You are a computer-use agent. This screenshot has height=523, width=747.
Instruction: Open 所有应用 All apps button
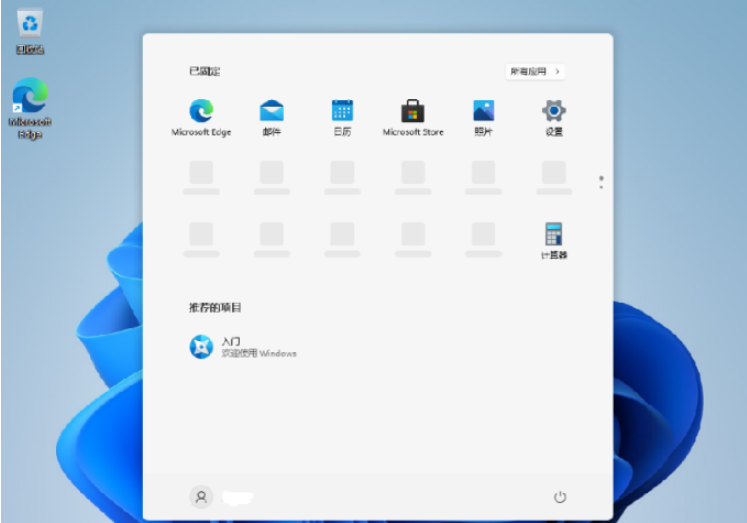click(535, 71)
